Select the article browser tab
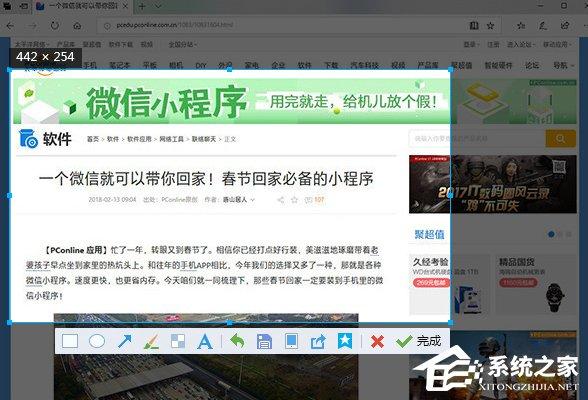Image resolution: width=588 pixels, height=400 pixels. [x=82, y=6]
